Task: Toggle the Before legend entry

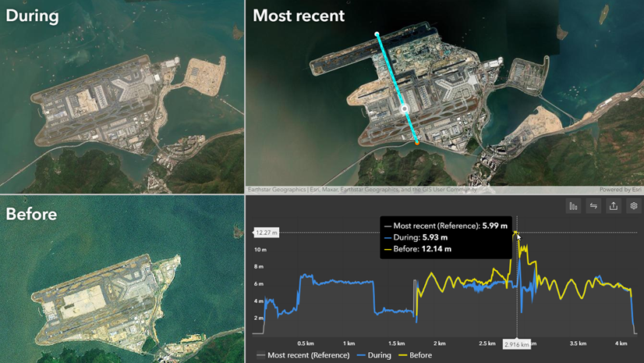Action: pos(416,355)
